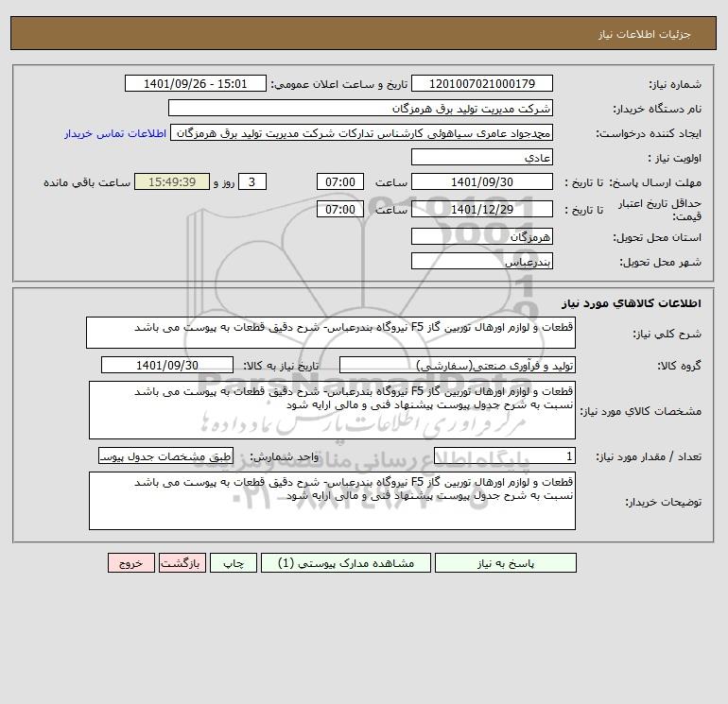The image size is (728, 704).
Task: Select need number field 1201007021000179
Action: (482, 83)
